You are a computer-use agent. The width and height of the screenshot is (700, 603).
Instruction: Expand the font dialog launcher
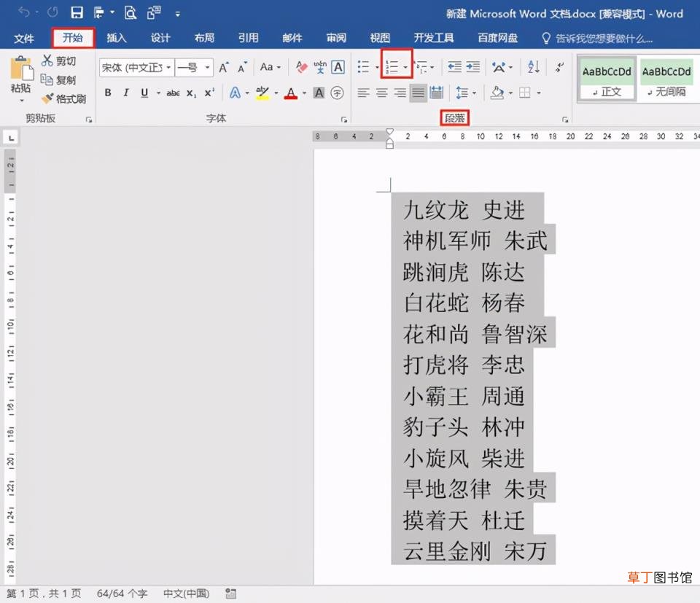[343, 120]
